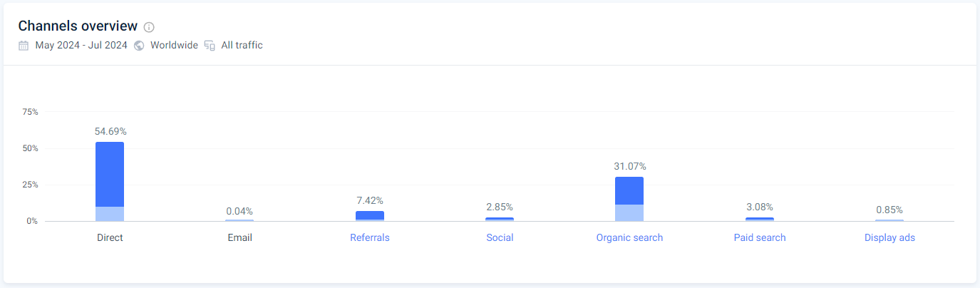Click the Direct bar's dark blue segment

click(110, 174)
